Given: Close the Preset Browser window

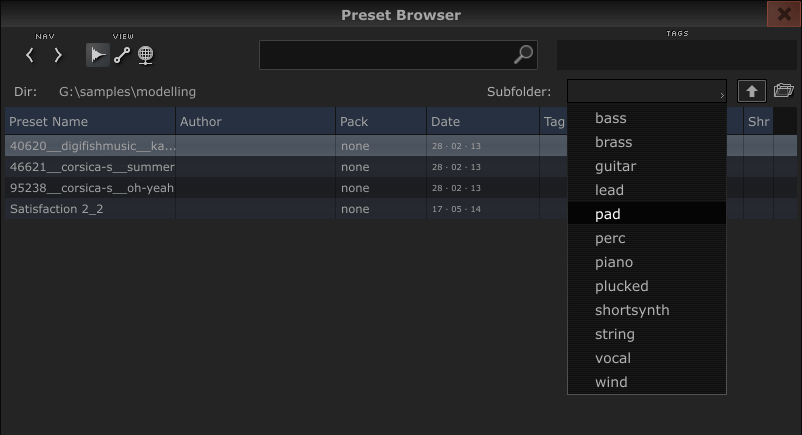Looking at the screenshot, I should pyautogui.click(x=784, y=14).
